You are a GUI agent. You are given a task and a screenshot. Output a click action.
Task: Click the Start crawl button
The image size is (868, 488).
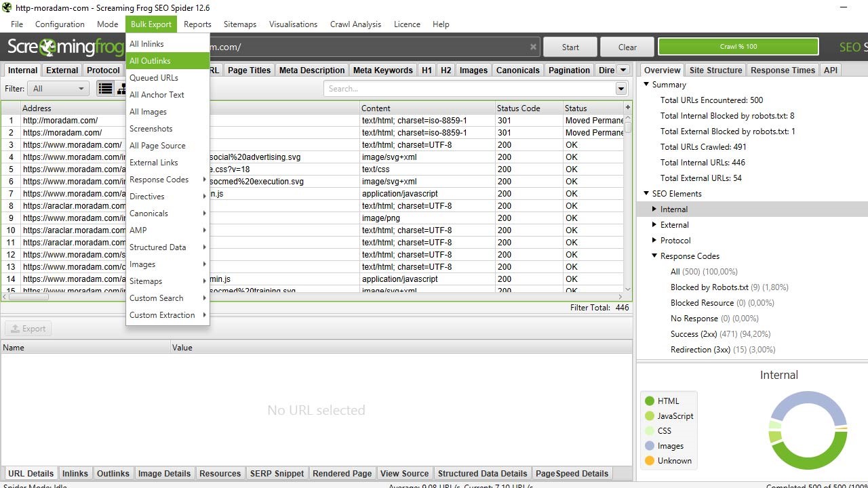[x=570, y=47]
